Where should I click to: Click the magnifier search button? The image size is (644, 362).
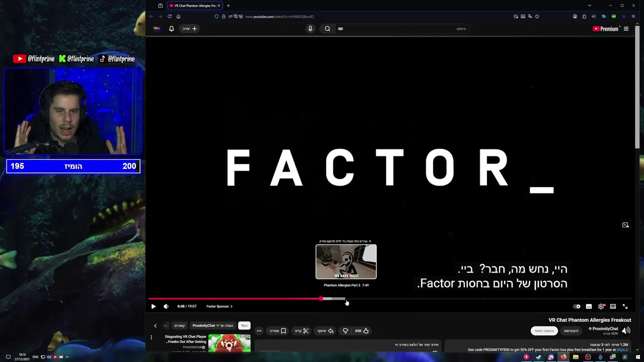(328, 29)
